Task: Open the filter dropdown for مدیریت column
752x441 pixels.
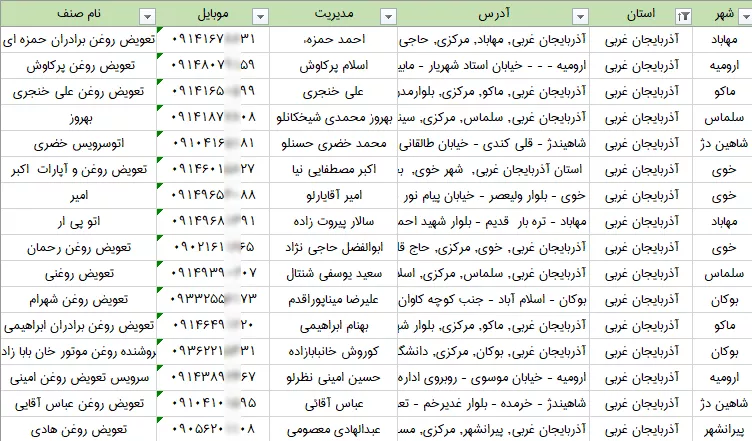Action: (388, 17)
